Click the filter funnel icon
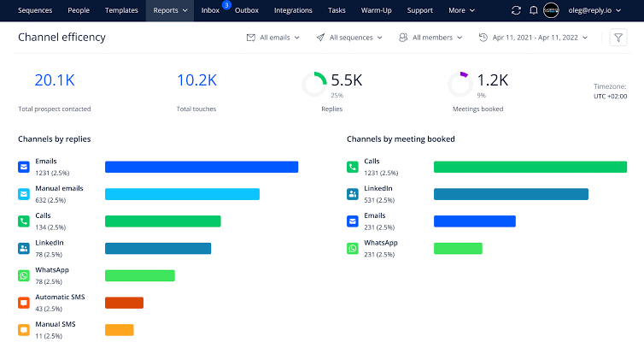Image resolution: width=644 pixels, height=348 pixels. (x=618, y=38)
